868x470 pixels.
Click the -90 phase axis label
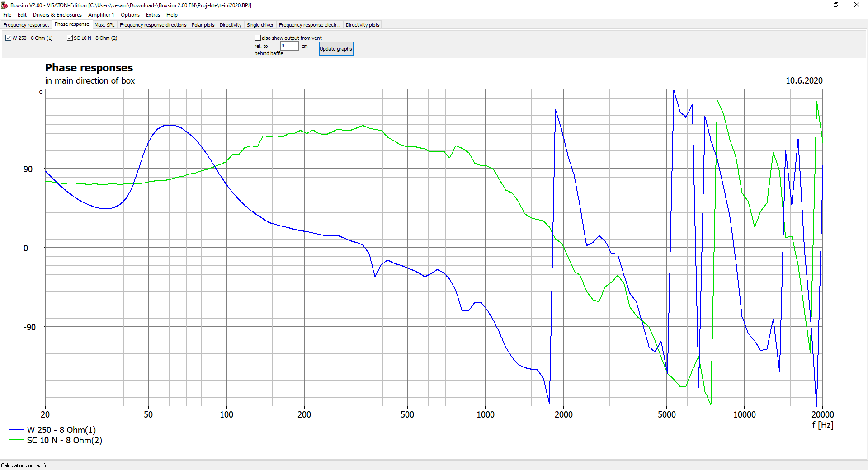29,327
